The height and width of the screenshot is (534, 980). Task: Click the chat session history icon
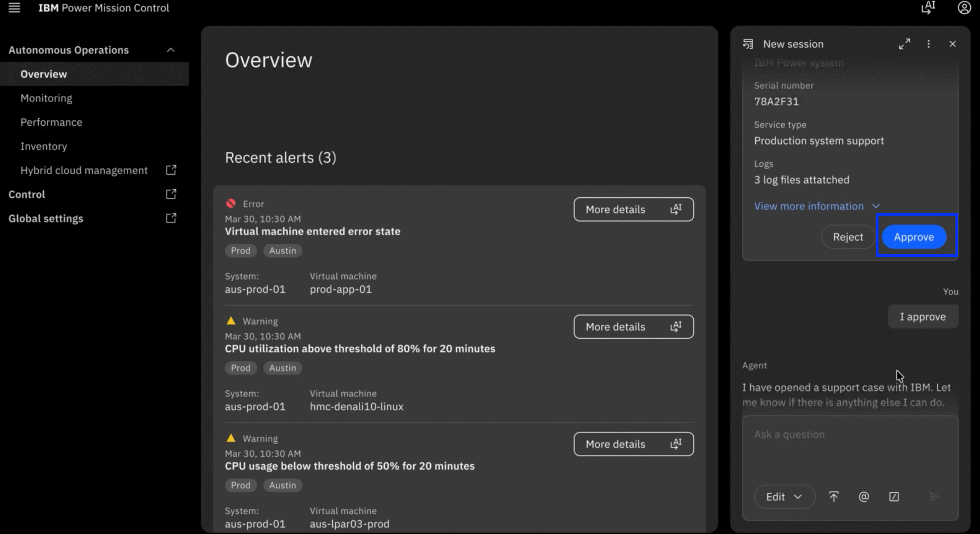tap(748, 44)
